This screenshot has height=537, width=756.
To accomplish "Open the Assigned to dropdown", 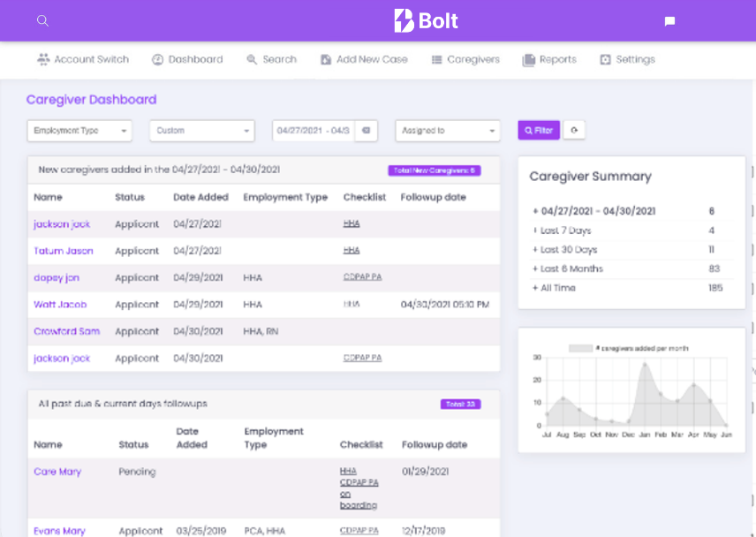I will [447, 130].
